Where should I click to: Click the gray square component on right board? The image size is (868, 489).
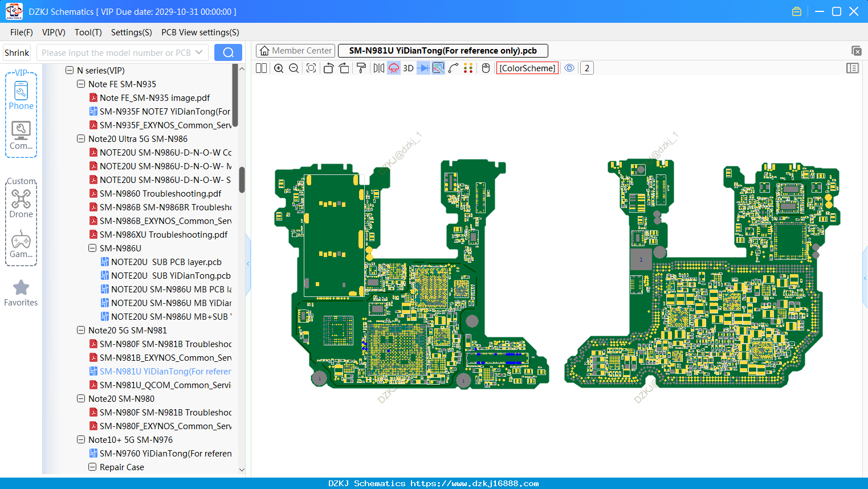pyautogui.click(x=641, y=259)
